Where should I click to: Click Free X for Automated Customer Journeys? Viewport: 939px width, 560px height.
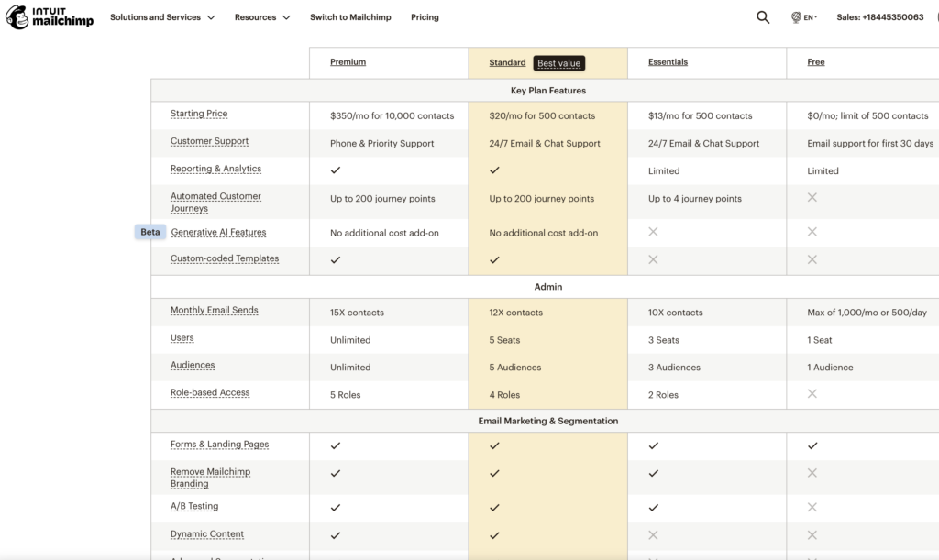[x=812, y=197]
